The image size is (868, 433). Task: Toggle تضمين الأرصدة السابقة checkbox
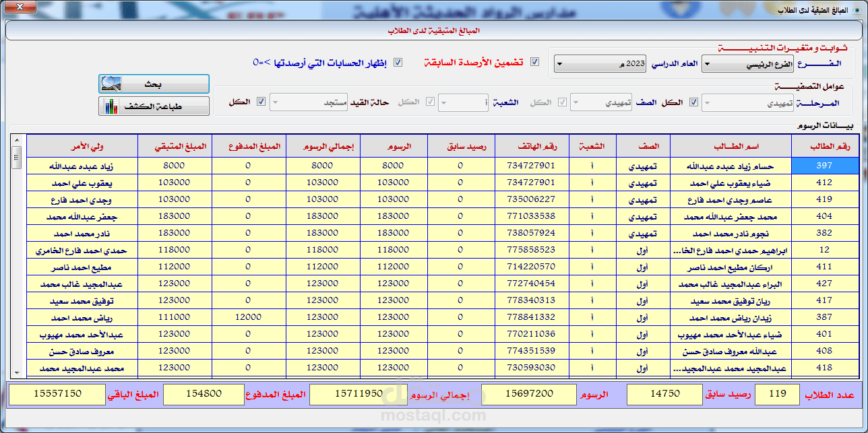click(x=535, y=62)
